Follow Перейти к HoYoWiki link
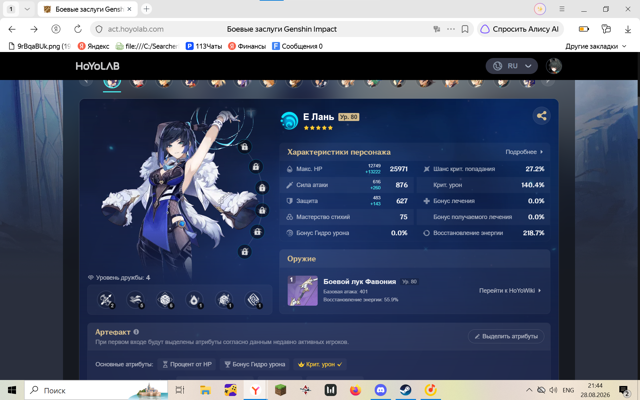Screen dimensions: 640x400 pyautogui.click(x=510, y=291)
